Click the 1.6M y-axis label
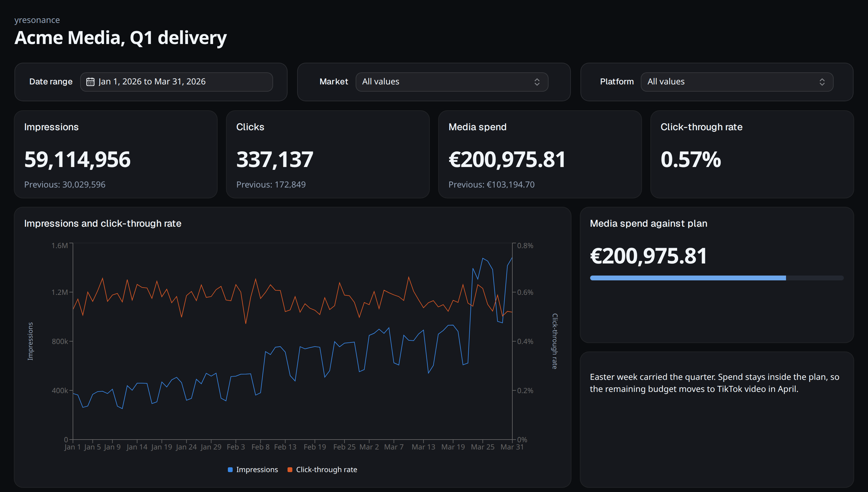Screen dimensions: 868x492 click(59, 246)
